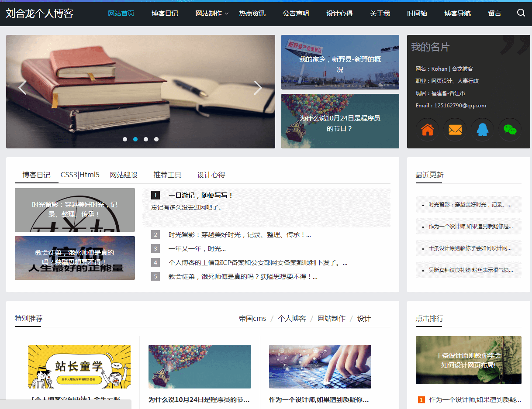Click the green WeChat icon
532x409 pixels.
coord(510,130)
